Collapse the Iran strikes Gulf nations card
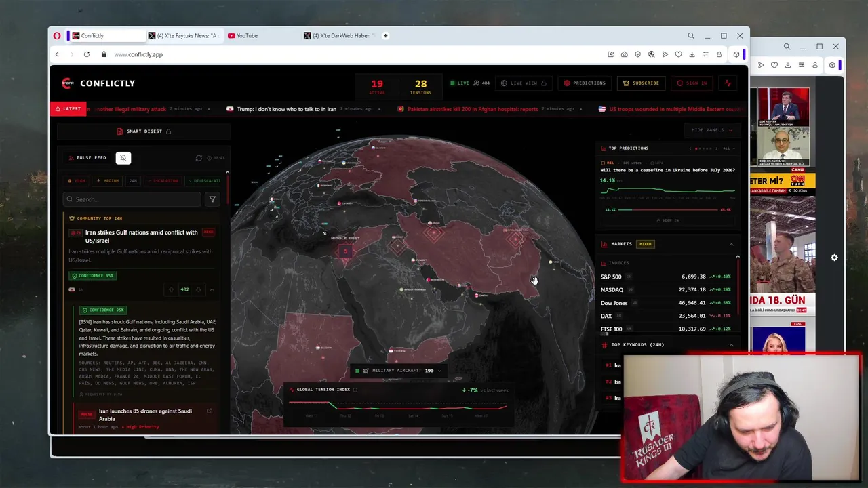The width and height of the screenshot is (868, 488). tap(212, 289)
